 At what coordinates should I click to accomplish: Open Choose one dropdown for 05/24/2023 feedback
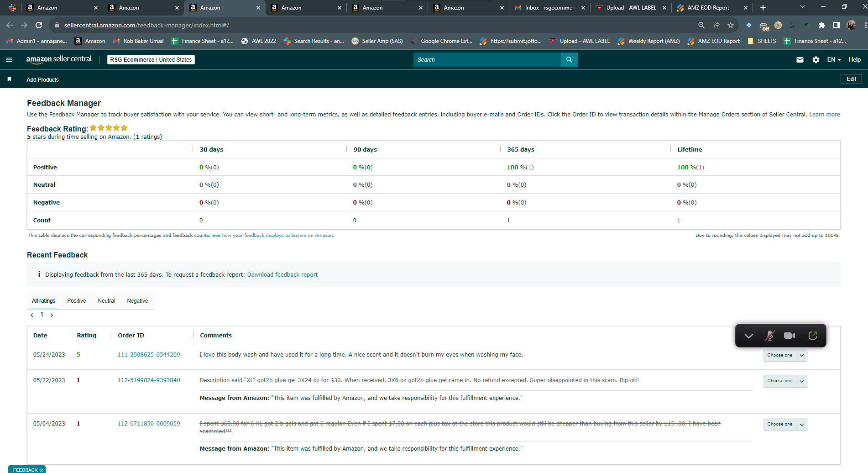pos(785,355)
